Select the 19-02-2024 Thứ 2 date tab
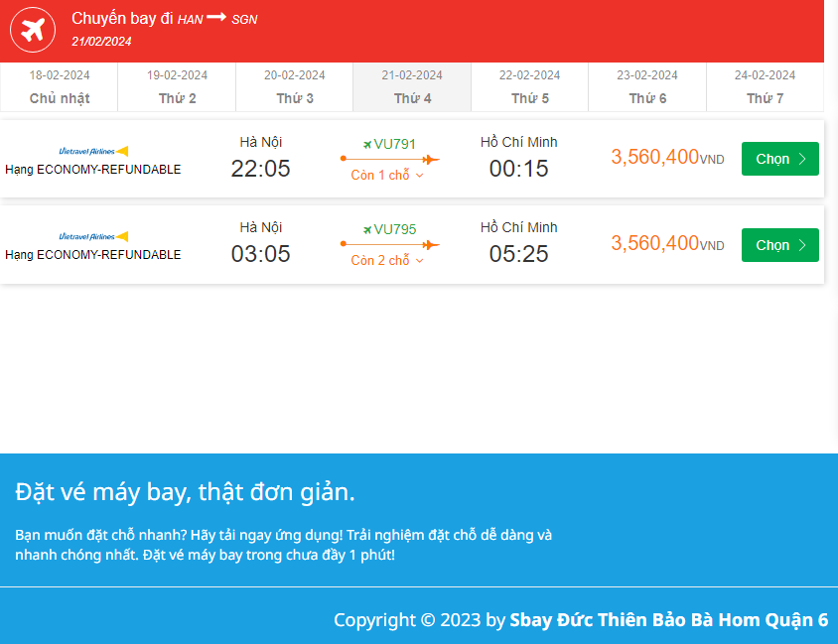838x644 pixels. [x=177, y=87]
